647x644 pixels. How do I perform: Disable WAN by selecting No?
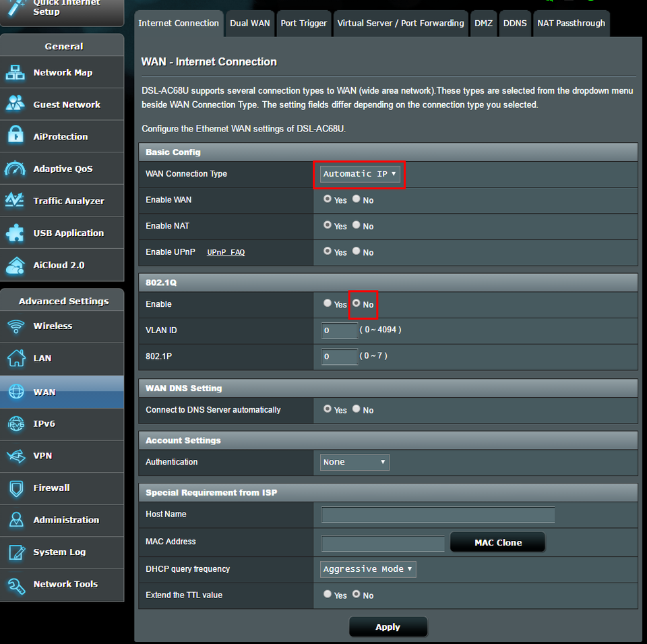coord(356,198)
